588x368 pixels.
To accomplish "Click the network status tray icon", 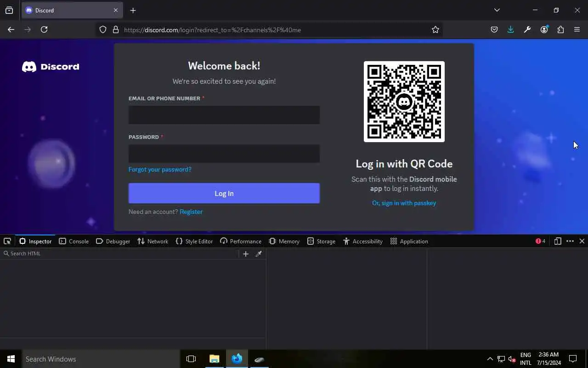I will [x=501, y=359].
